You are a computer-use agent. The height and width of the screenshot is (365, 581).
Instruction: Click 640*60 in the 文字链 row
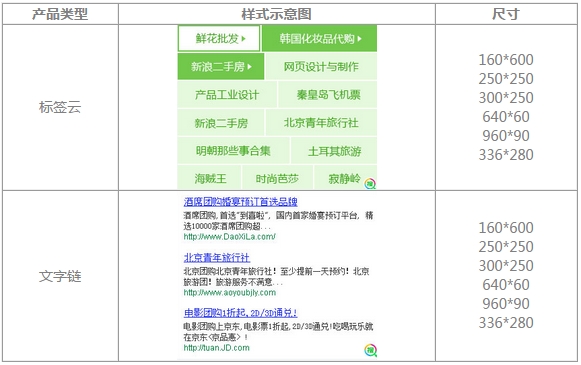[506, 285]
